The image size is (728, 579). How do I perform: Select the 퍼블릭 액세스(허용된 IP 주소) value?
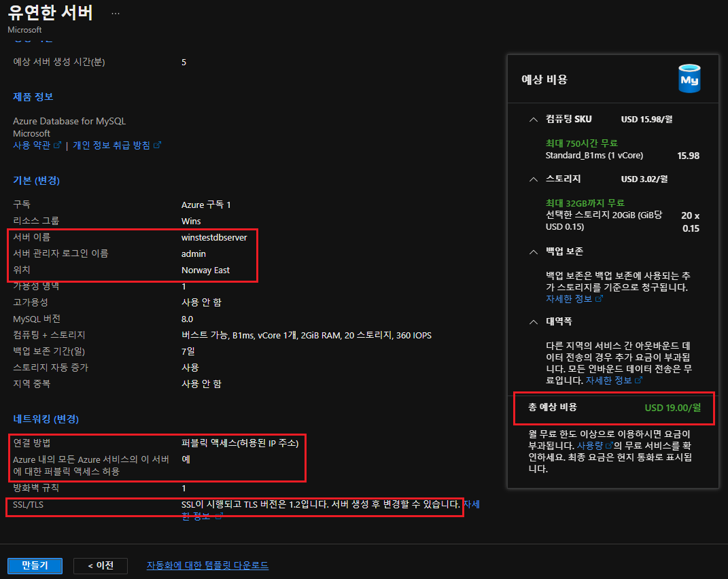click(x=240, y=443)
